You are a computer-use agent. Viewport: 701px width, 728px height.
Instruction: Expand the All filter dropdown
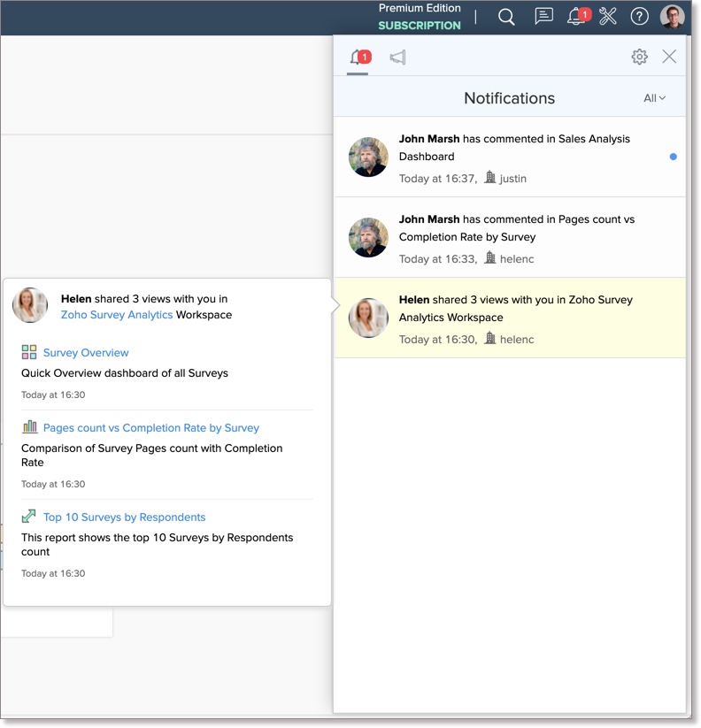(654, 98)
